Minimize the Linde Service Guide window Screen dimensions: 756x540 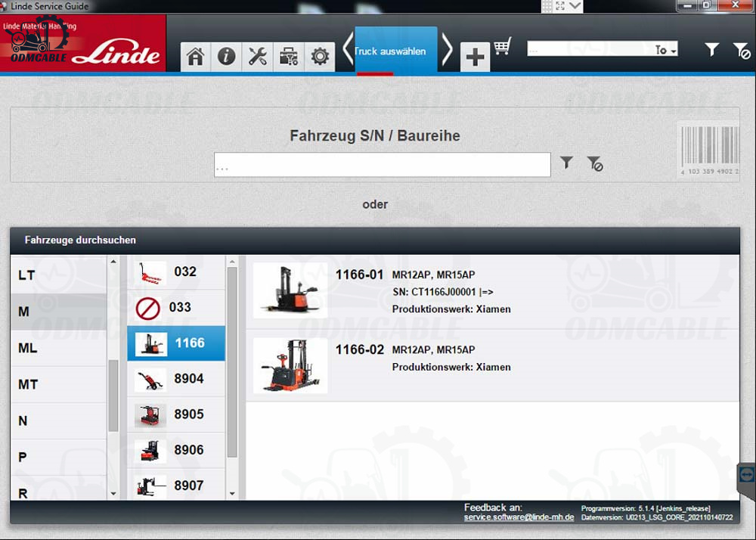click(x=687, y=5)
